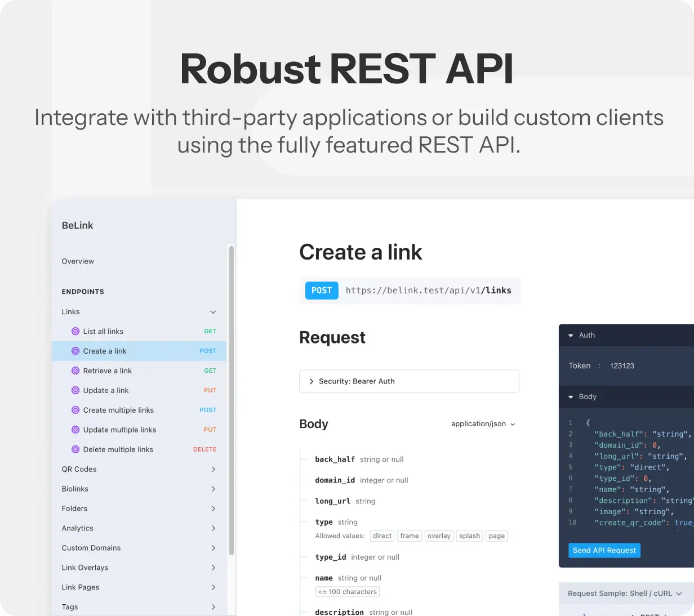Viewport: 694px width, 616px height.
Task: Open Request Sample Shell / cURL dropdown
Action: click(625, 593)
